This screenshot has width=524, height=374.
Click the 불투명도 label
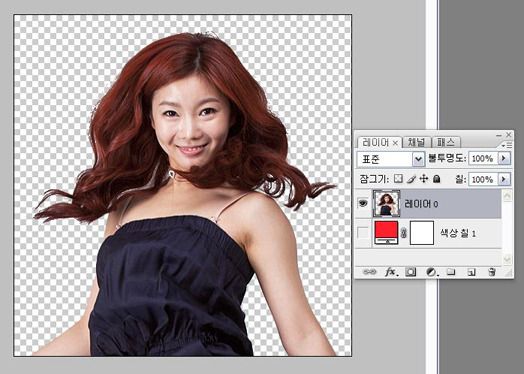(x=447, y=158)
